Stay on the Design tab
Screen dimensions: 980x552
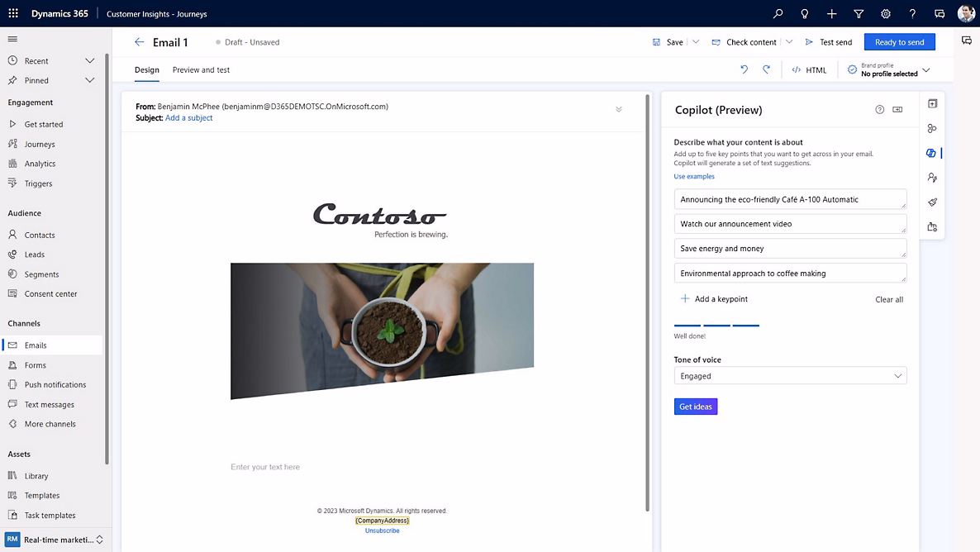click(x=146, y=69)
